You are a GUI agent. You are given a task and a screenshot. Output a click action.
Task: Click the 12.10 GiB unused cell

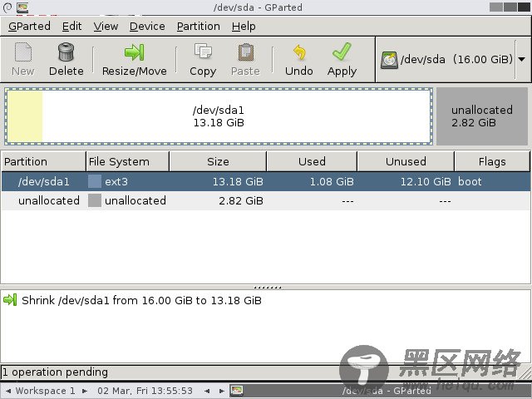426,181
